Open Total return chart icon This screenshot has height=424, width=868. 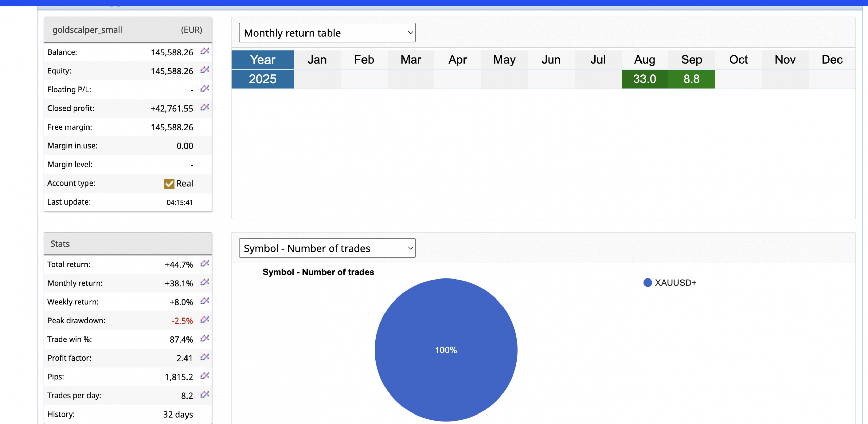click(x=204, y=264)
